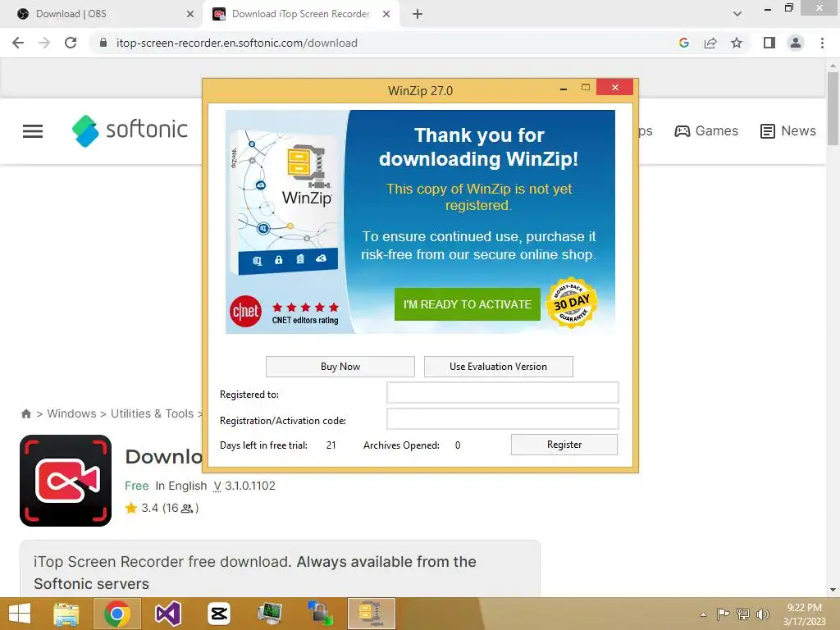Switch to Chrome on taskbar
840x630 pixels.
click(x=117, y=614)
